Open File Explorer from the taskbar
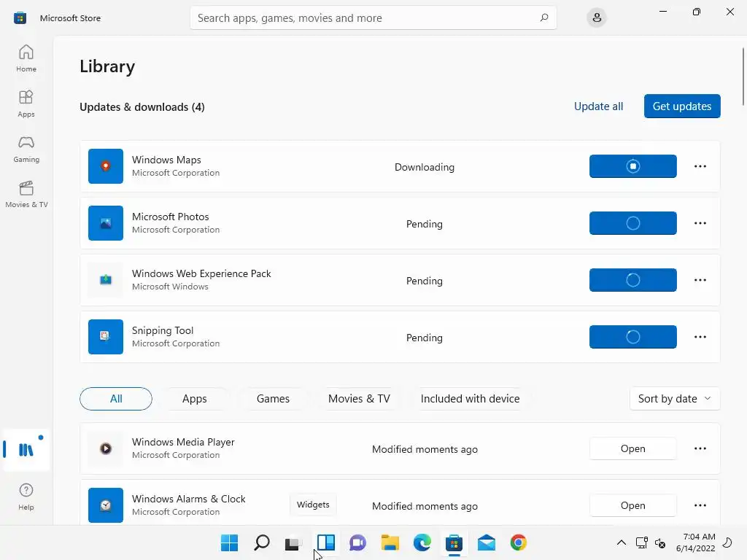 (390, 542)
